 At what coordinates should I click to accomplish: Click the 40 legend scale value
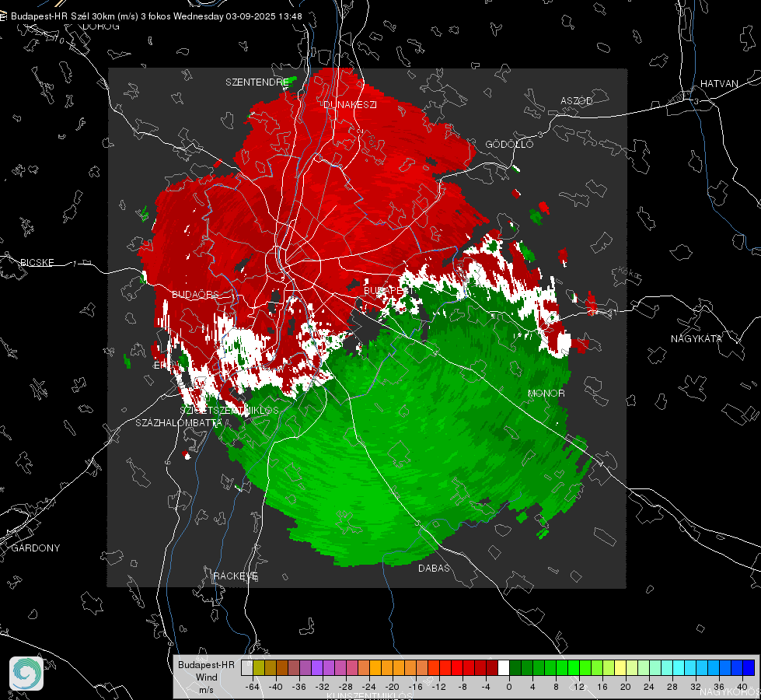(742, 687)
